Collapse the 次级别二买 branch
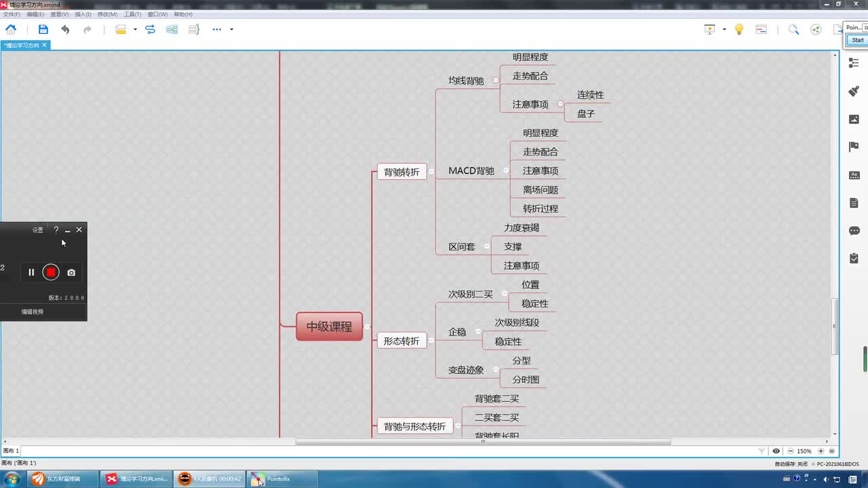868x488 pixels. click(505, 293)
